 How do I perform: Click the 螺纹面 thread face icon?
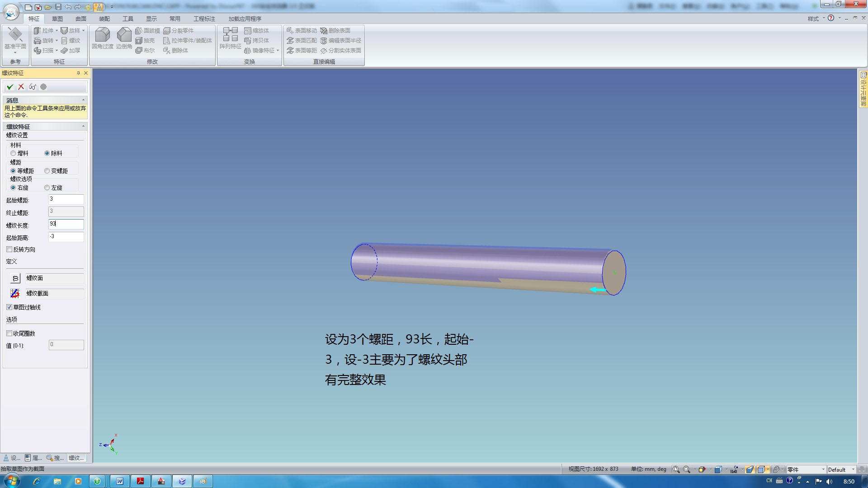click(x=15, y=278)
